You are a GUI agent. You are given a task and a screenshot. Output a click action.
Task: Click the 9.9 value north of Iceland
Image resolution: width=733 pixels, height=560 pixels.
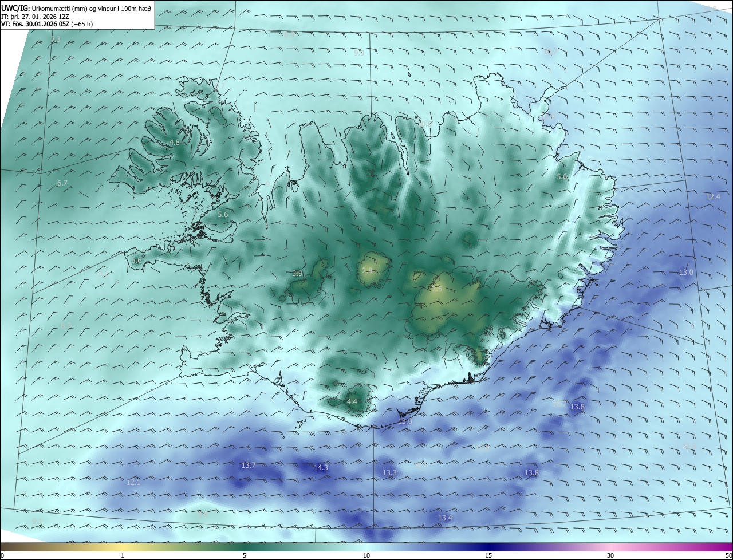(358, 53)
